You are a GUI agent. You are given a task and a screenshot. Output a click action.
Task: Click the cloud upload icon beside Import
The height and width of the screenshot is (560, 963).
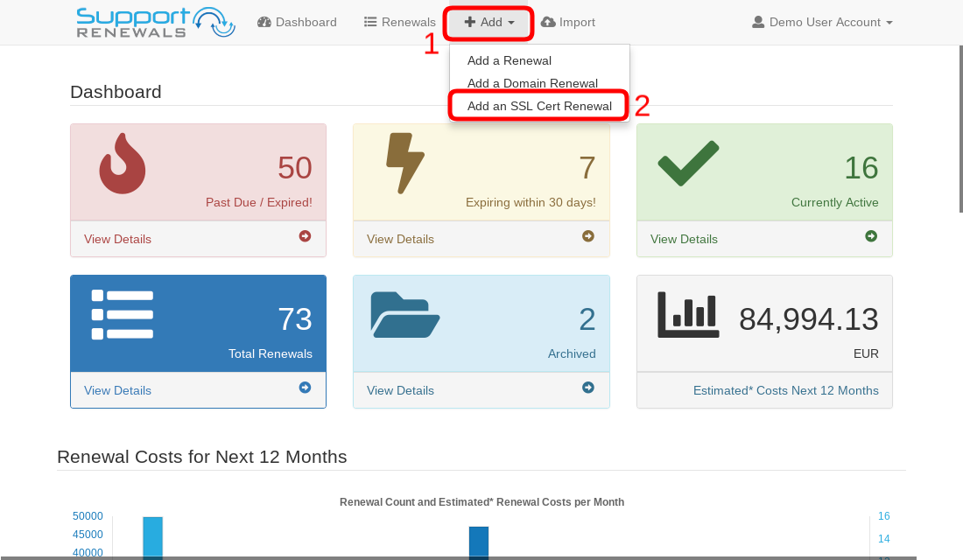coord(548,22)
